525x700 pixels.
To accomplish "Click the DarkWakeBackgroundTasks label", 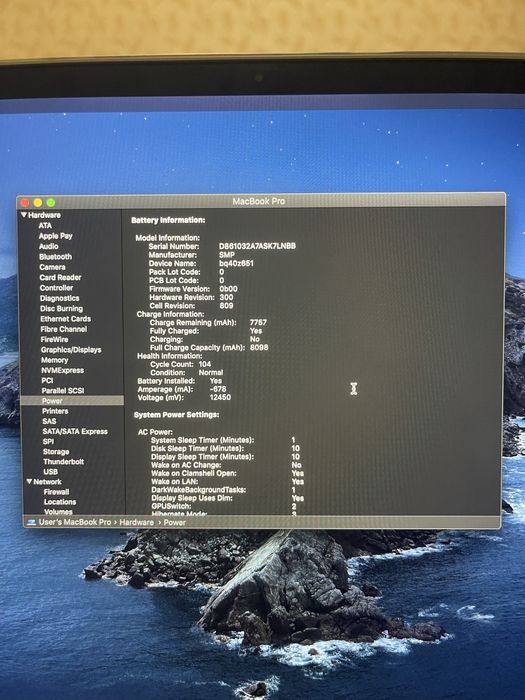I will pos(199,490).
